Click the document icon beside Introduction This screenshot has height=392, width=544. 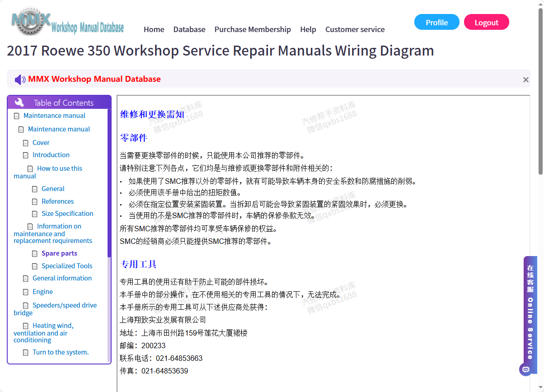pos(26,155)
